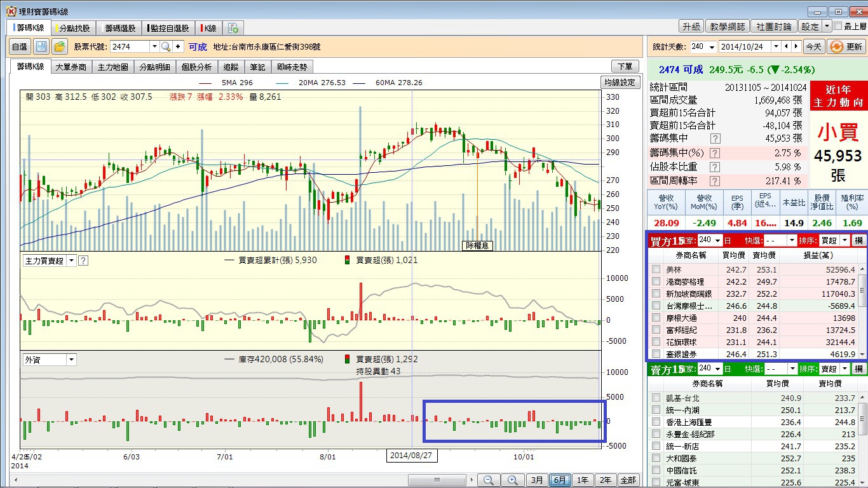This screenshot has width=868, height=488.
Task: Click the zoom in magnifier below chart
Action: click(x=512, y=480)
